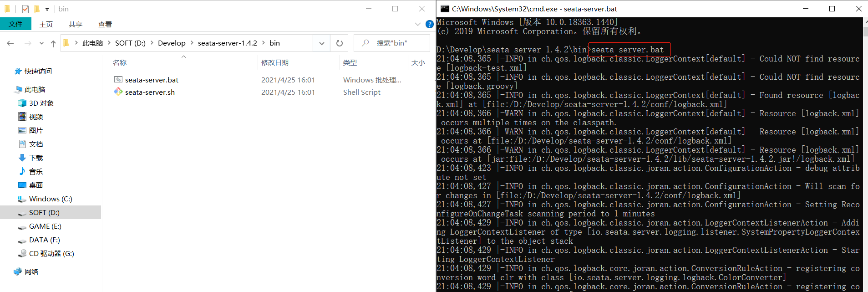Image resolution: width=868 pixels, height=292 pixels.
Task: Select the seata-server.sh file icon
Action: pos(118,92)
